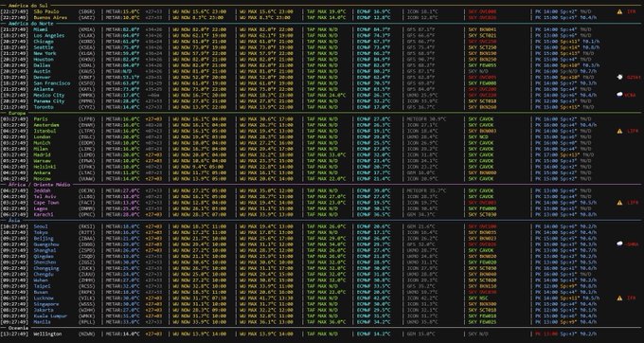
Task: Click the Munich city name
Action: coord(42,143)
